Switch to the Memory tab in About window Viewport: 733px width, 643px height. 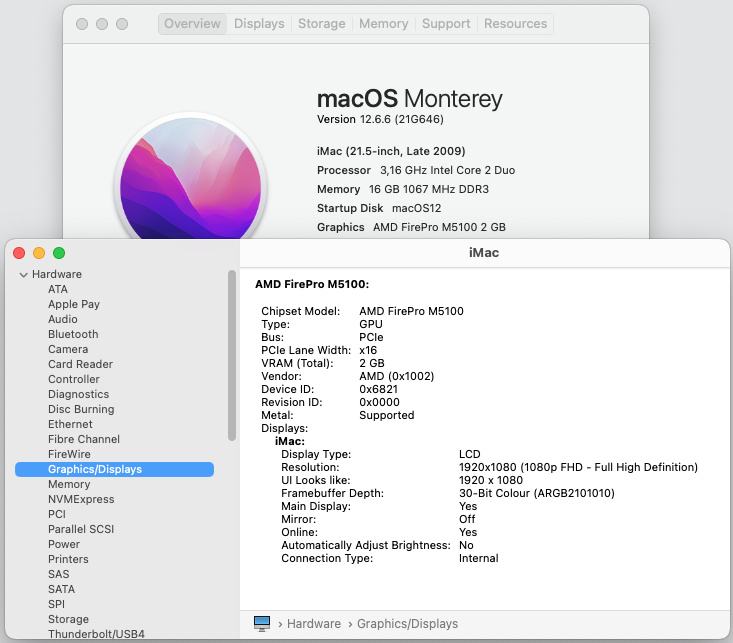(x=383, y=23)
